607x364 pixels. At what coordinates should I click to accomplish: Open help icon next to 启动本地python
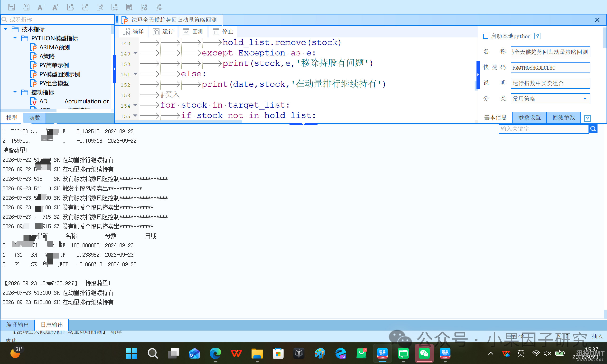point(537,36)
